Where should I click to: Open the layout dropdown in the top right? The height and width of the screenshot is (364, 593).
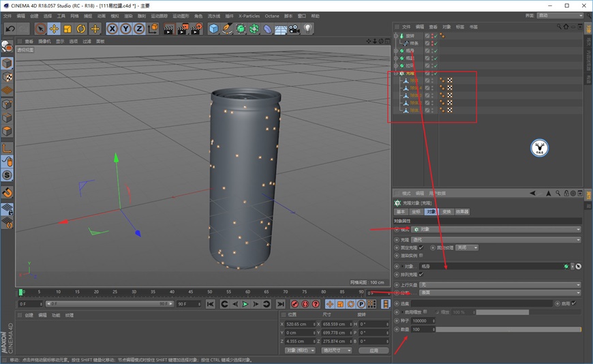560,16
